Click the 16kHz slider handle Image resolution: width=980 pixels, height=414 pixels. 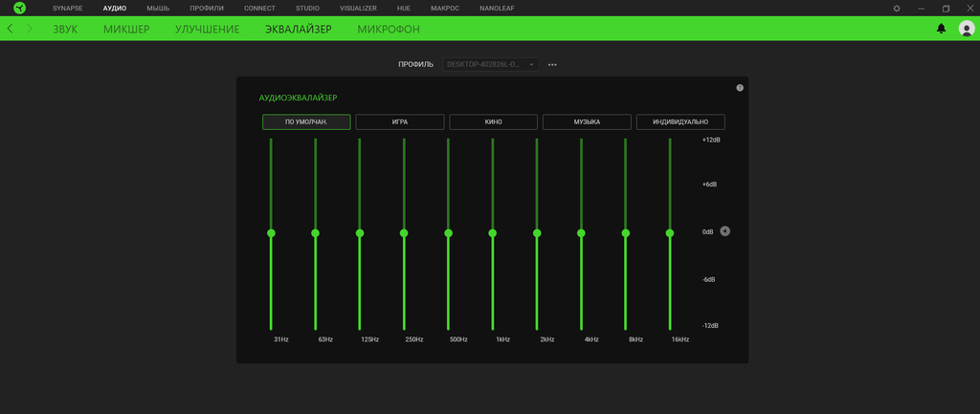(x=669, y=233)
